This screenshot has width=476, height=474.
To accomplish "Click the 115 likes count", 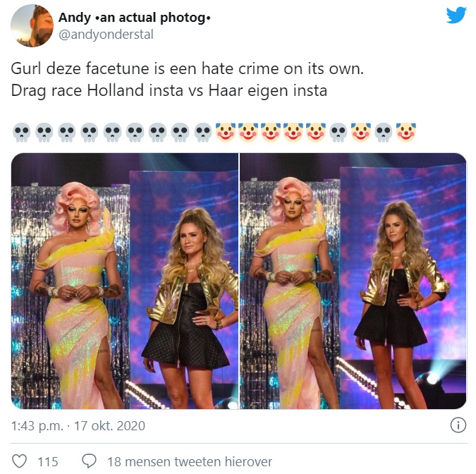I will click(x=48, y=461).
